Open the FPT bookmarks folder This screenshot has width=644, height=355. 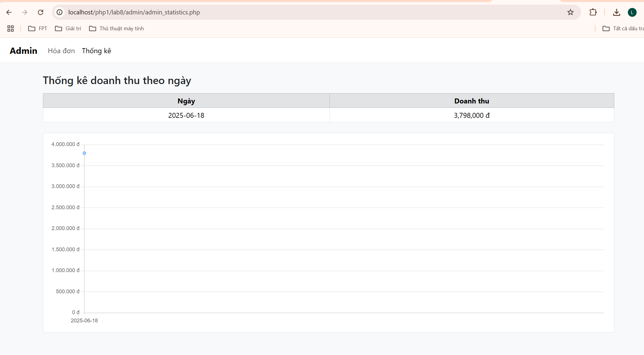point(38,29)
